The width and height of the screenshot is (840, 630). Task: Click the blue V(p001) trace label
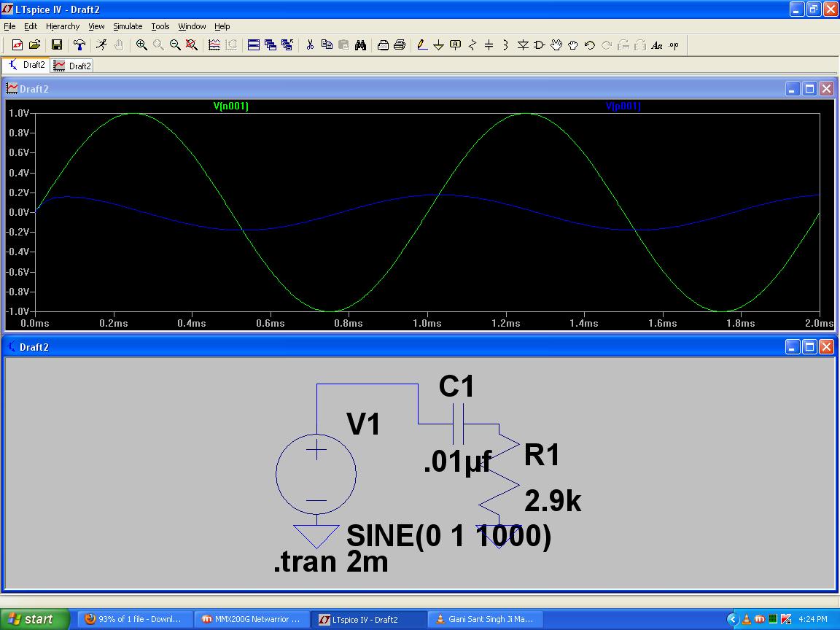pos(623,106)
